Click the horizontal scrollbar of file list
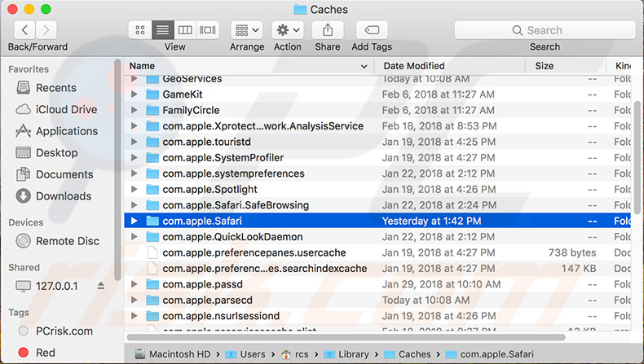Screen dimensions: 644x364 tap(346, 337)
